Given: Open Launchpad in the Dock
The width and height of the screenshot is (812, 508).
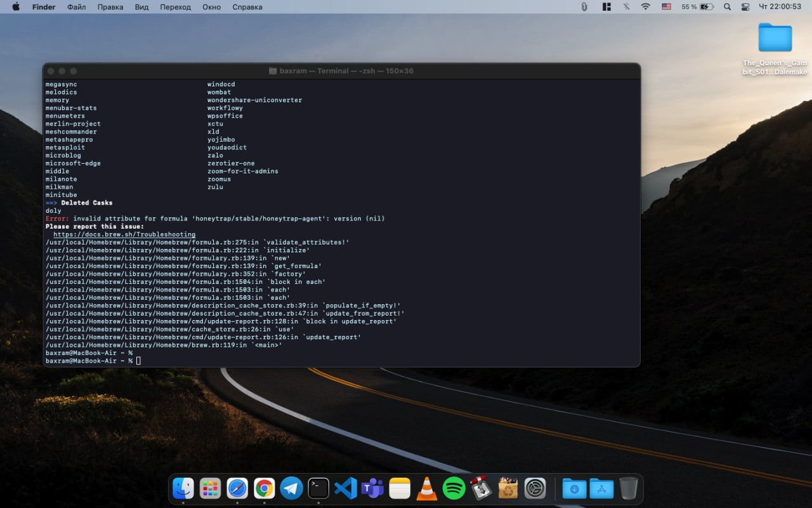Looking at the screenshot, I should pos(210,488).
